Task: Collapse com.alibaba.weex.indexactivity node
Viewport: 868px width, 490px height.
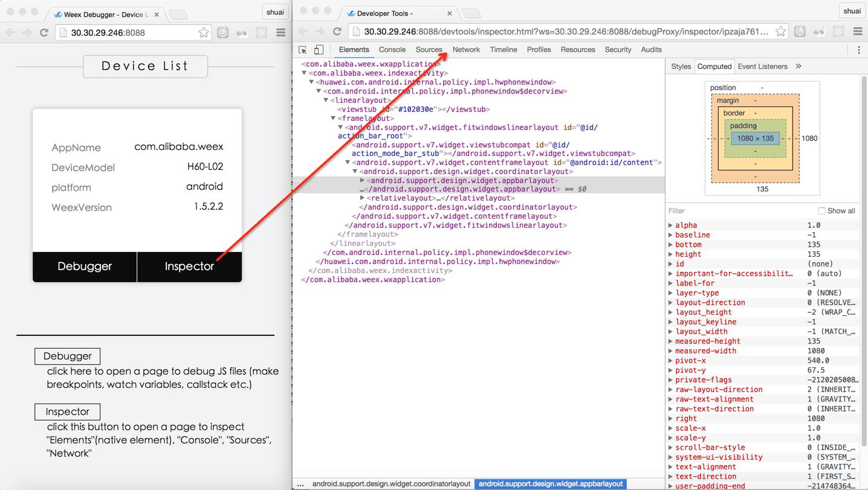Action: tap(305, 73)
